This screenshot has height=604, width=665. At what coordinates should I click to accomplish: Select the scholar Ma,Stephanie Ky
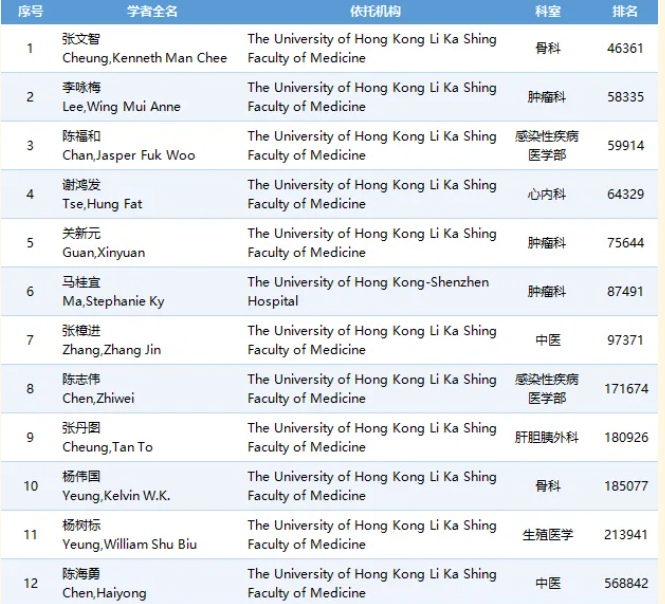coord(113,301)
